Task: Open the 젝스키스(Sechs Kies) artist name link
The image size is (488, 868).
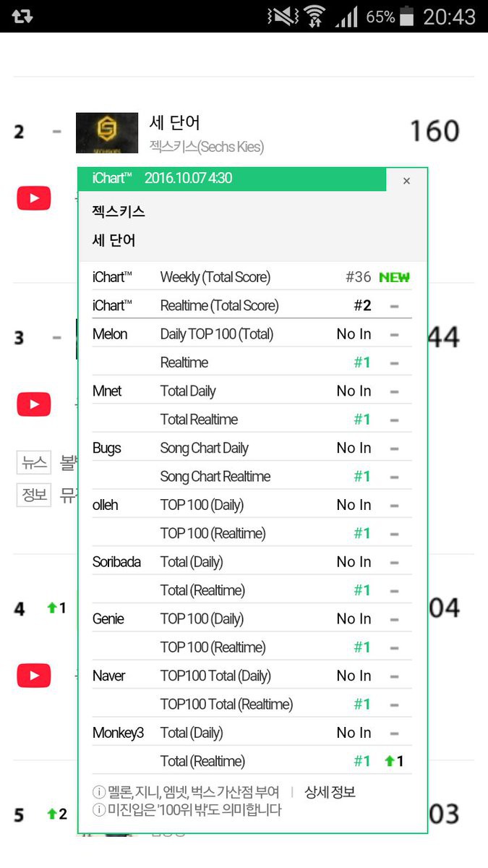Action: (x=206, y=147)
